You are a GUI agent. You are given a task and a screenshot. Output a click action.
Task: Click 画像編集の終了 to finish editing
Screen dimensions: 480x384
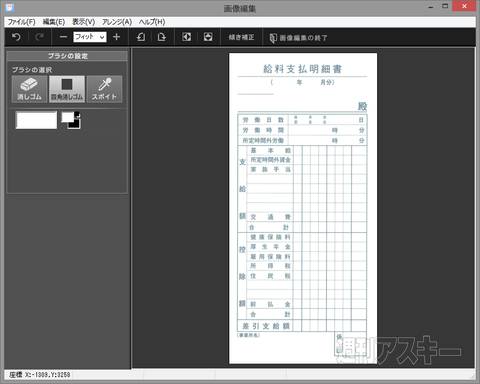[x=298, y=38]
